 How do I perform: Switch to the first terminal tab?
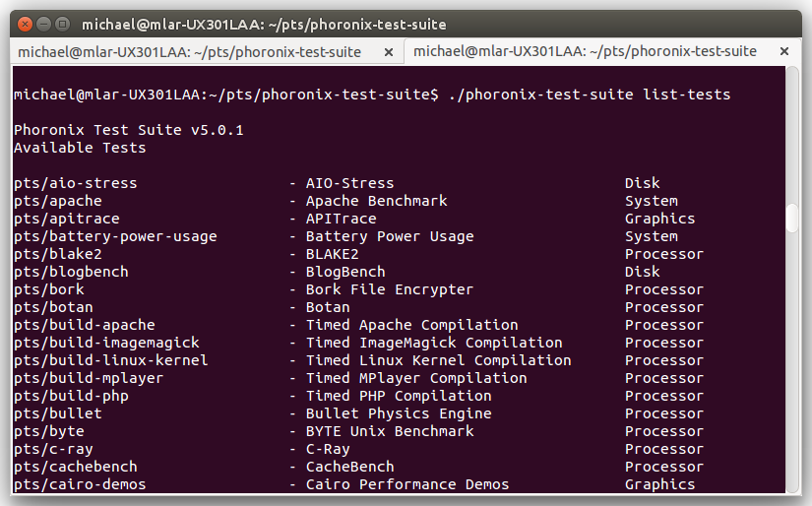pos(190,52)
